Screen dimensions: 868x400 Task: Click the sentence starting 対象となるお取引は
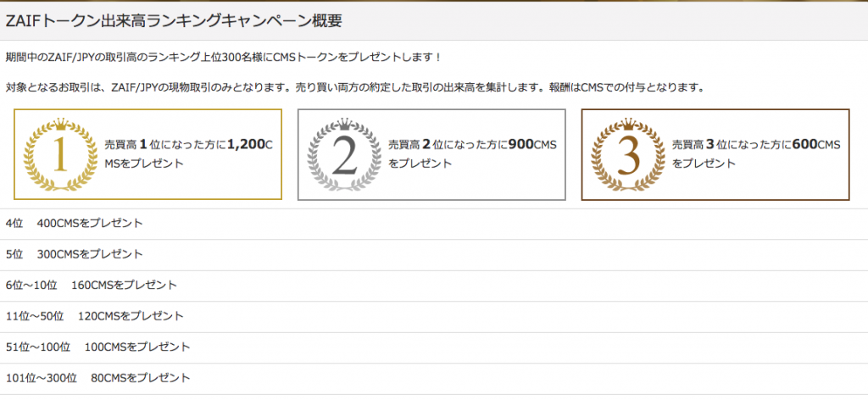click(355, 88)
